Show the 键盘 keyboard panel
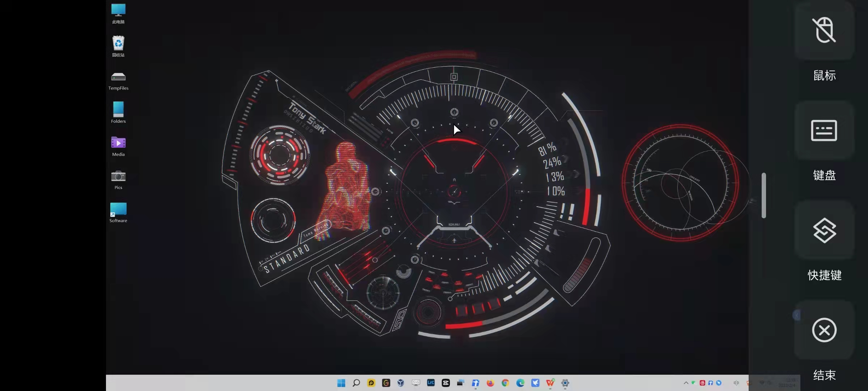This screenshot has height=391, width=868. coord(824,130)
